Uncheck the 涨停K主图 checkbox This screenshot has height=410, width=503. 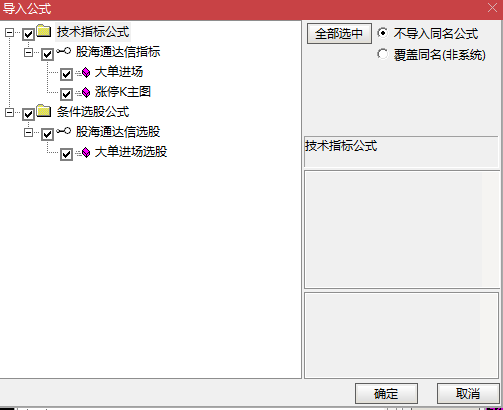(66, 94)
